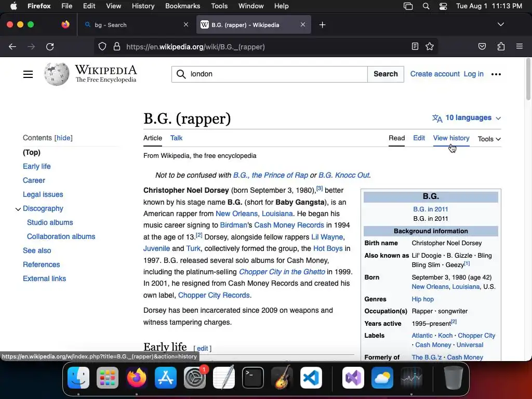Click the Hip hop genre link in infobox

pos(422,299)
